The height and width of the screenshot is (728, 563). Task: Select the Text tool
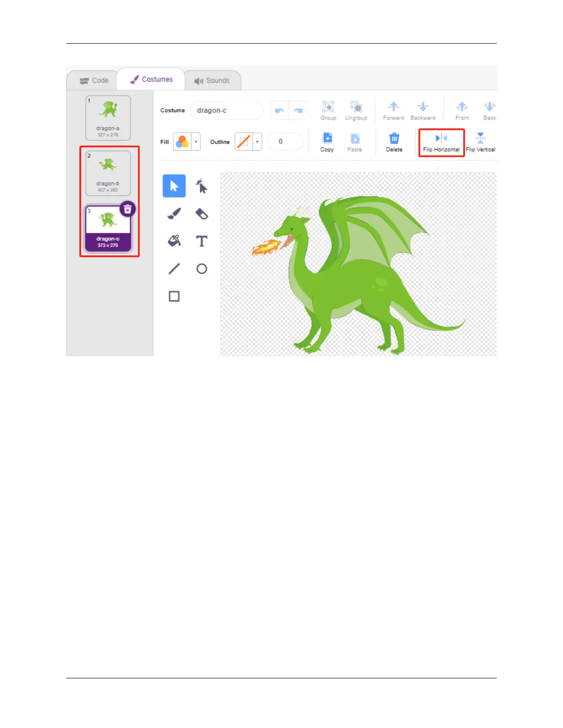[201, 241]
